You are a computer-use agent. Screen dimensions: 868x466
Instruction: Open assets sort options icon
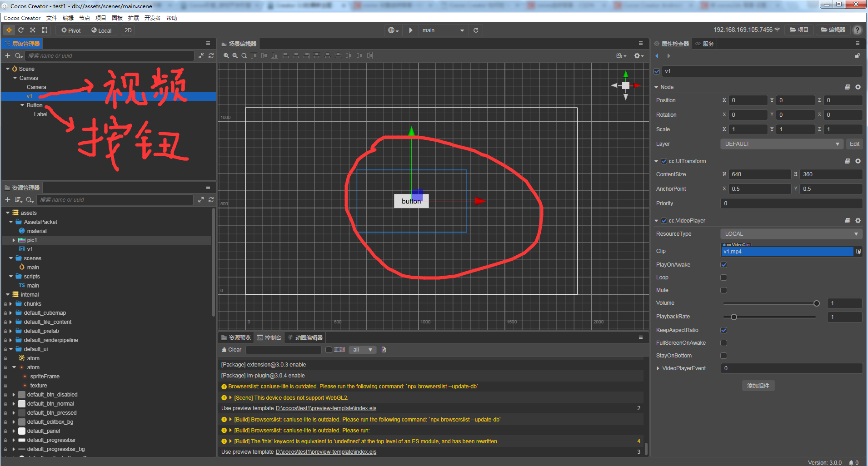(18, 199)
